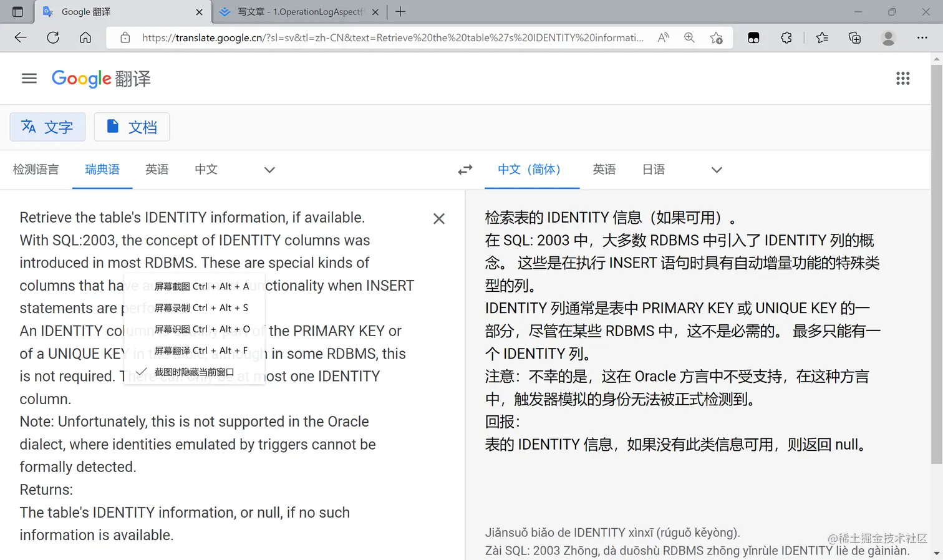Viewport: 943px width, 560px height.
Task: Open the zoom magnifier in address bar
Action: (x=689, y=37)
